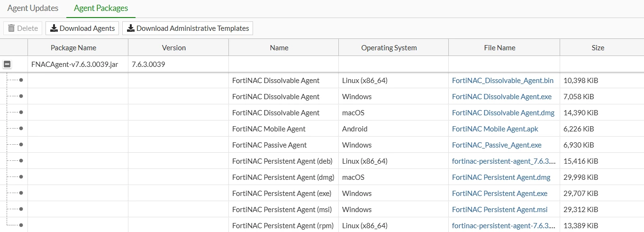Screen dimensions: 644x232
Task: Select size cell 29,707 KiB
Action: tap(581, 193)
